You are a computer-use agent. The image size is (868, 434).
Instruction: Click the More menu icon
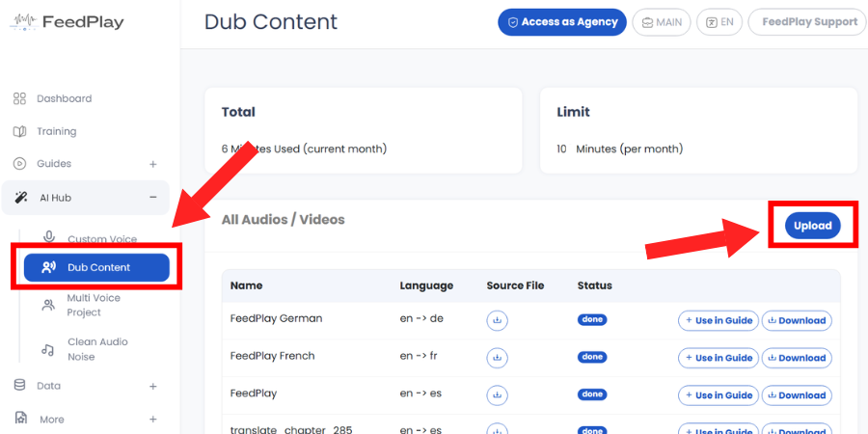(21, 419)
